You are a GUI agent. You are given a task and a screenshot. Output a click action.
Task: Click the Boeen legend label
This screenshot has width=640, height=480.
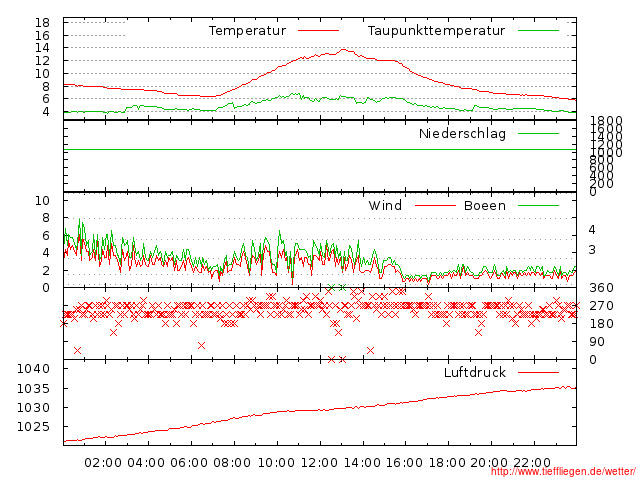click(484, 205)
